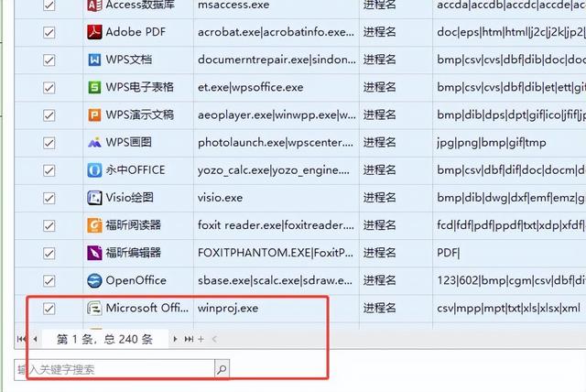
Task: Click the fcd|fdf|pdf|ppdf extensions cell
Action: (x=509, y=225)
